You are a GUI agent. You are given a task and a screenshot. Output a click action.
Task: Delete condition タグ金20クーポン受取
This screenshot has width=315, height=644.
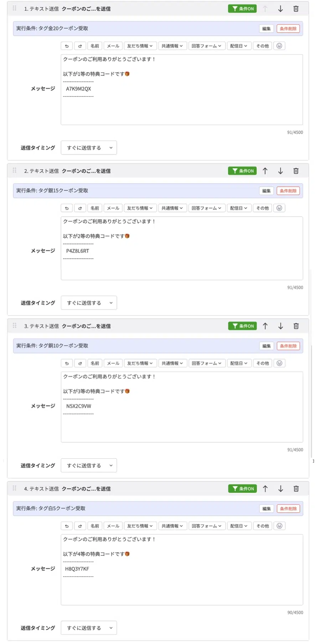(x=288, y=29)
